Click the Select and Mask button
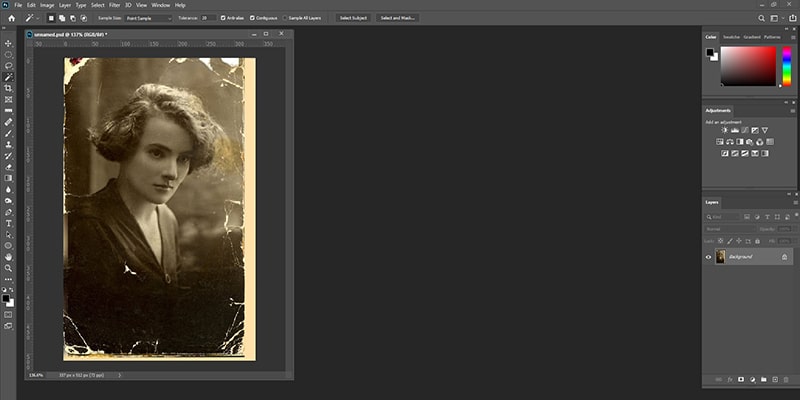This screenshot has width=800, height=400. [x=398, y=18]
